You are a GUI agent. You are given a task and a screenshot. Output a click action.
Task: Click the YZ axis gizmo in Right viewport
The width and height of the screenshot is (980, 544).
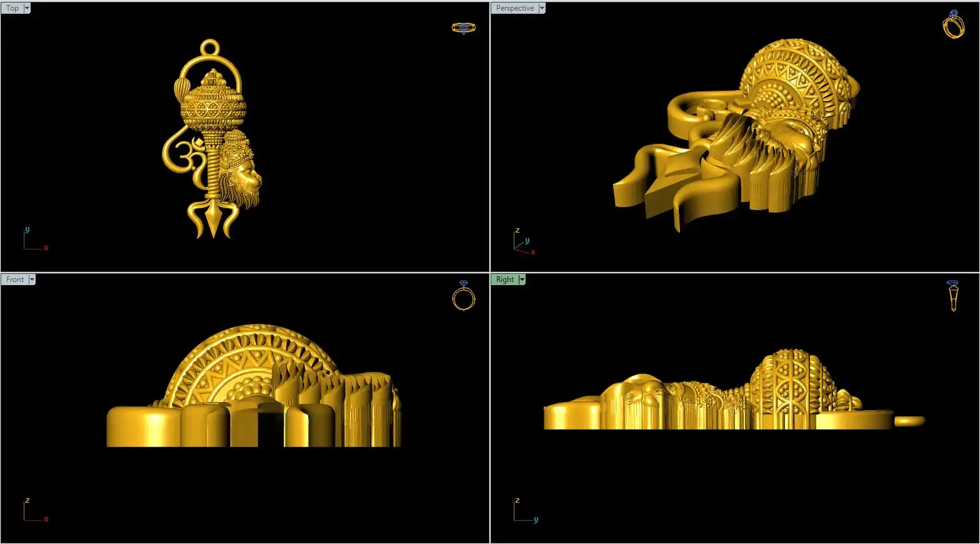tap(524, 511)
